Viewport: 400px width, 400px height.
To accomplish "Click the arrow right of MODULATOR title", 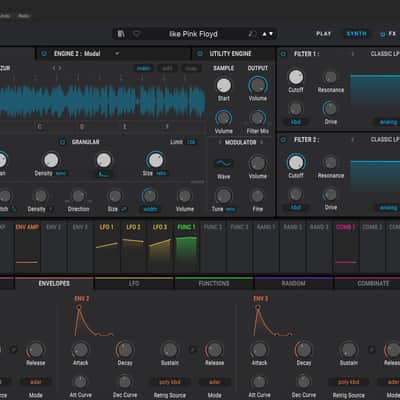I will [x=262, y=143].
